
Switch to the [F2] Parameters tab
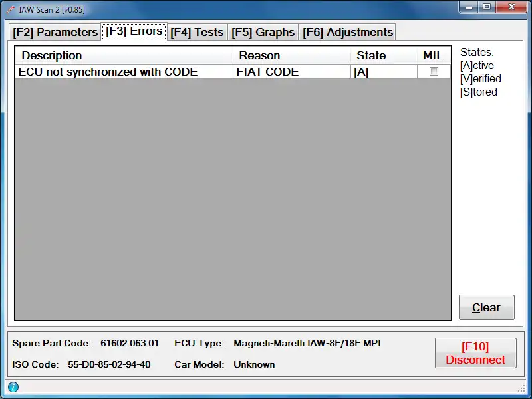tap(55, 32)
